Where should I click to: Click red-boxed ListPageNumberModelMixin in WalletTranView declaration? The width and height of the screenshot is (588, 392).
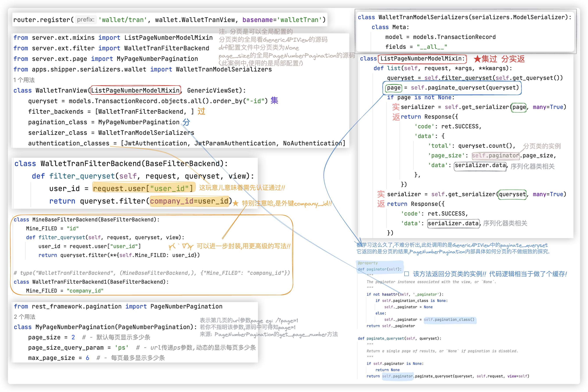(135, 90)
